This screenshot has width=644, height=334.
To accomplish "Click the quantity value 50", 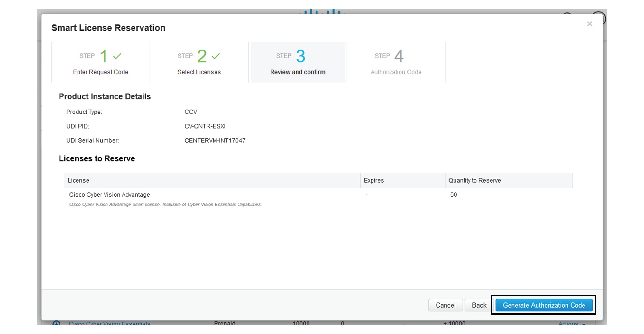I will [454, 195].
